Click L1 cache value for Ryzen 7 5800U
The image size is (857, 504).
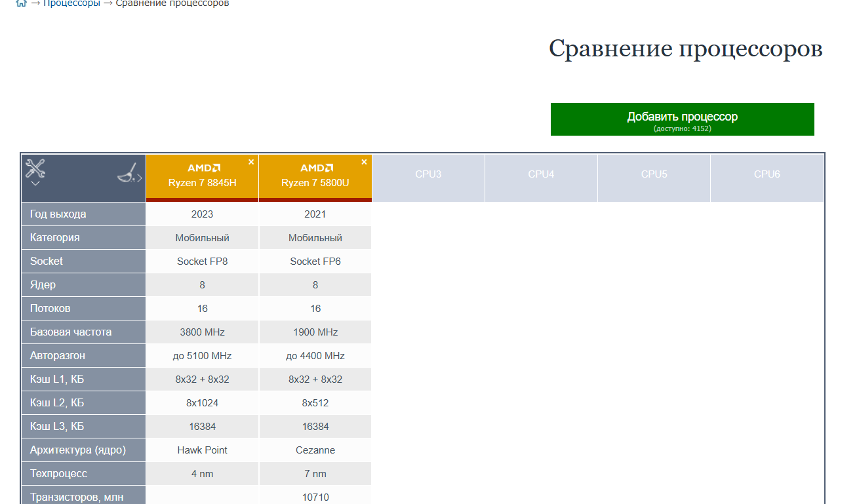(x=315, y=379)
